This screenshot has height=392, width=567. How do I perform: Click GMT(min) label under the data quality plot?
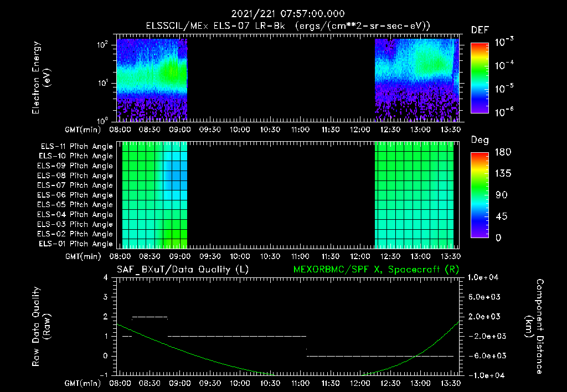[x=83, y=383]
